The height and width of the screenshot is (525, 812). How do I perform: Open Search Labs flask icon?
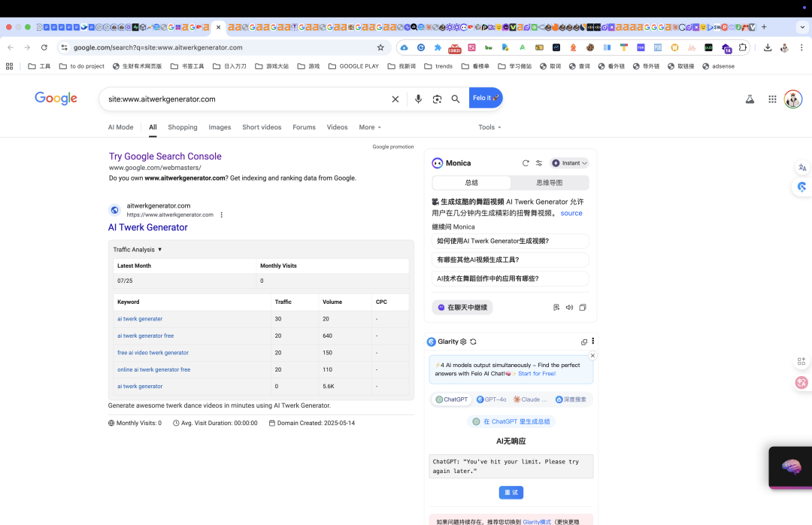pos(750,99)
